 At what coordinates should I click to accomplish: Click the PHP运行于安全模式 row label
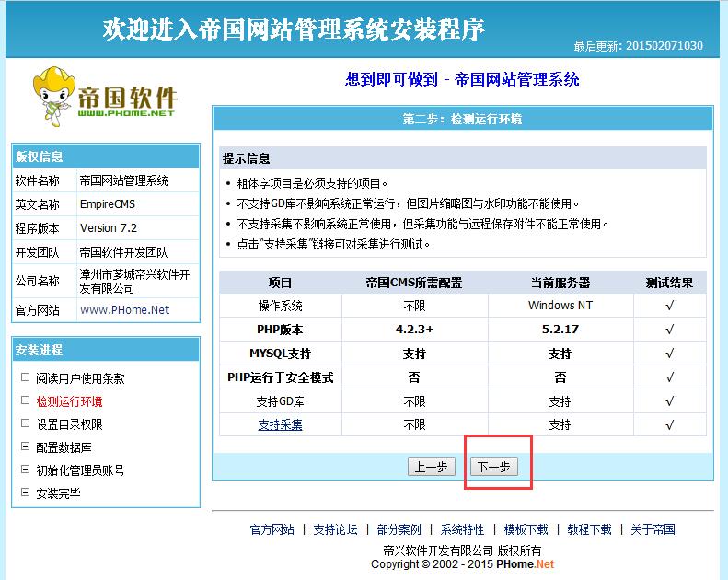tap(280, 377)
